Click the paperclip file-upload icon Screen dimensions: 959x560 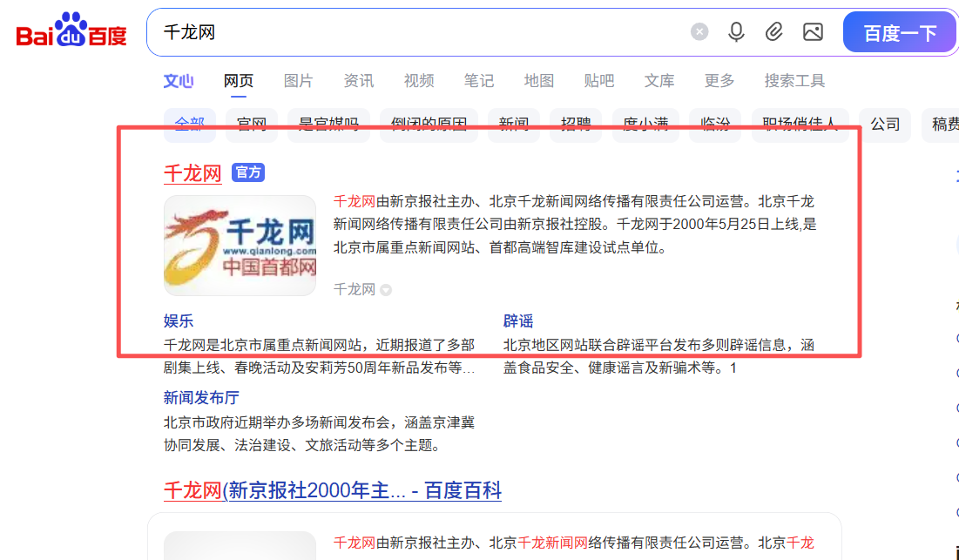coord(774,31)
